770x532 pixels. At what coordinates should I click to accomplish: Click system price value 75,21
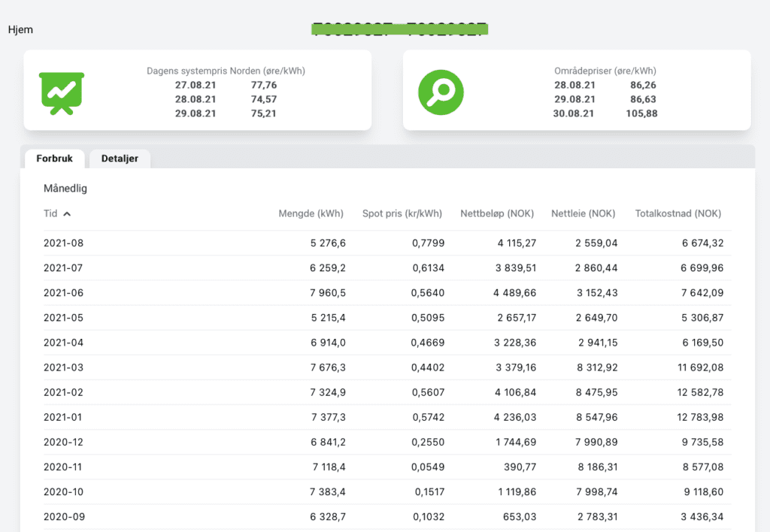coord(264,113)
